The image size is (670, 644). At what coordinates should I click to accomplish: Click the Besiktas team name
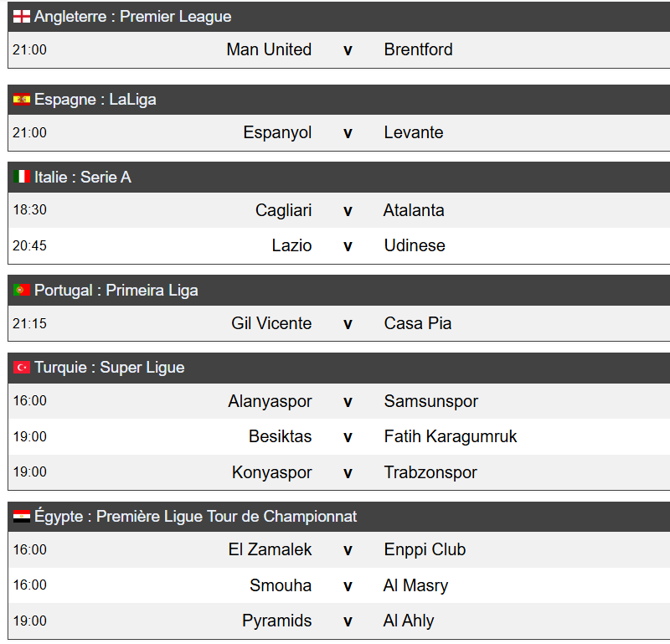(280, 436)
